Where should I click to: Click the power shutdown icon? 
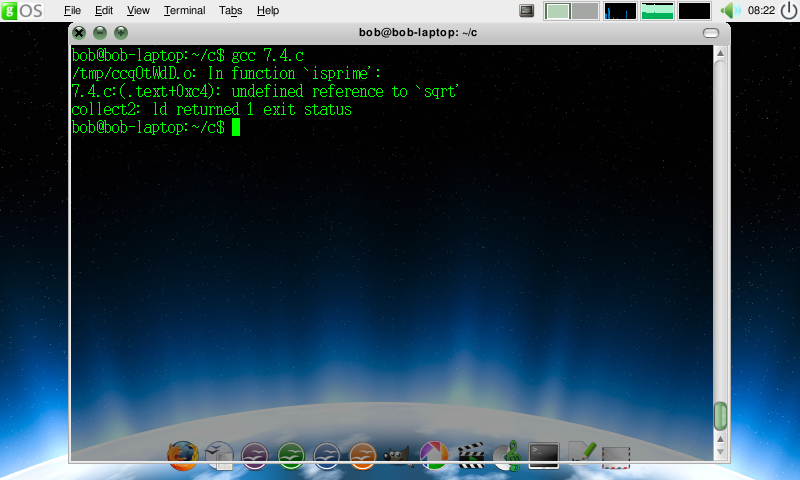[789, 11]
